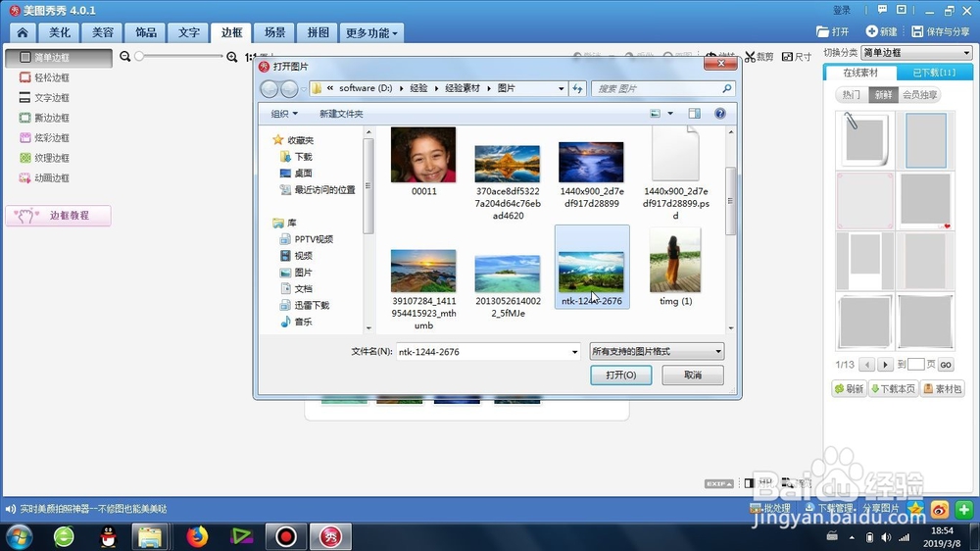This screenshot has height=551, width=980.
Task: Open 更多功能 dropdown menu
Action: point(371,32)
